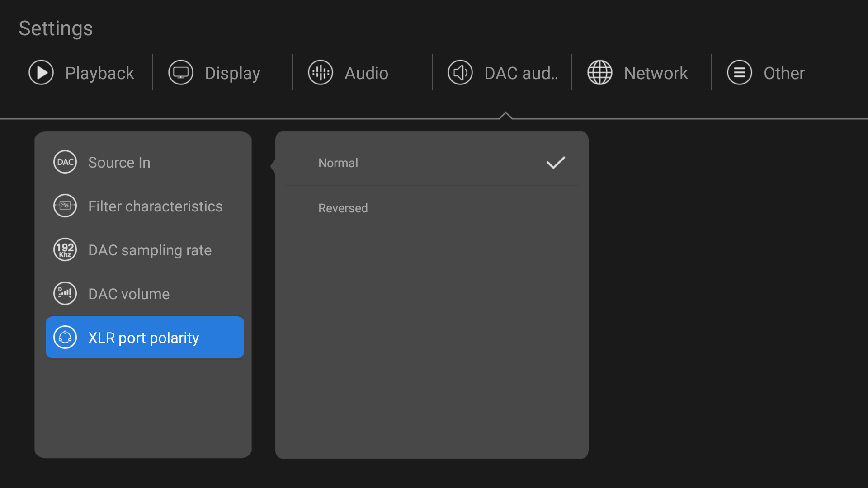868x488 pixels.
Task: Click the DAC volume bars icon
Action: pos(65,294)
